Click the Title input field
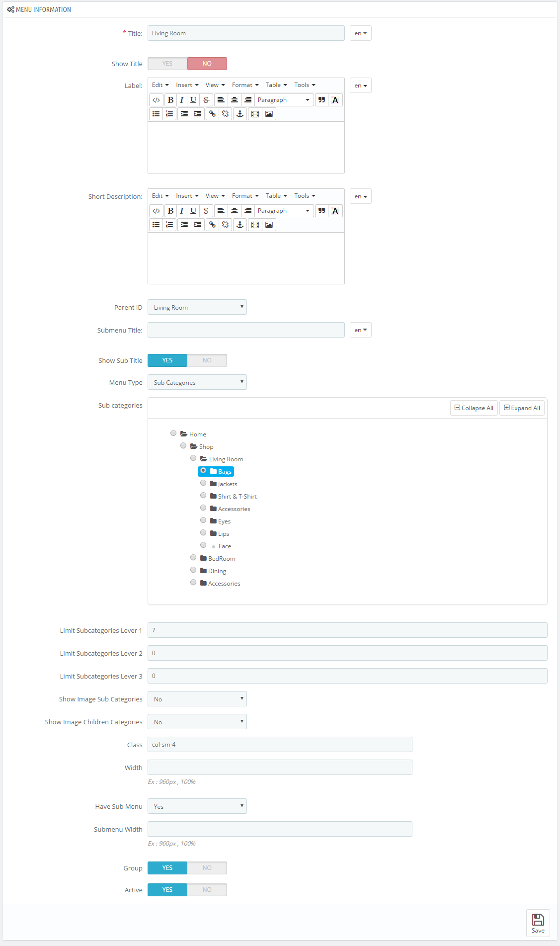Image resolution: width=560 pixels, height=946 pixels. [246, 33]
